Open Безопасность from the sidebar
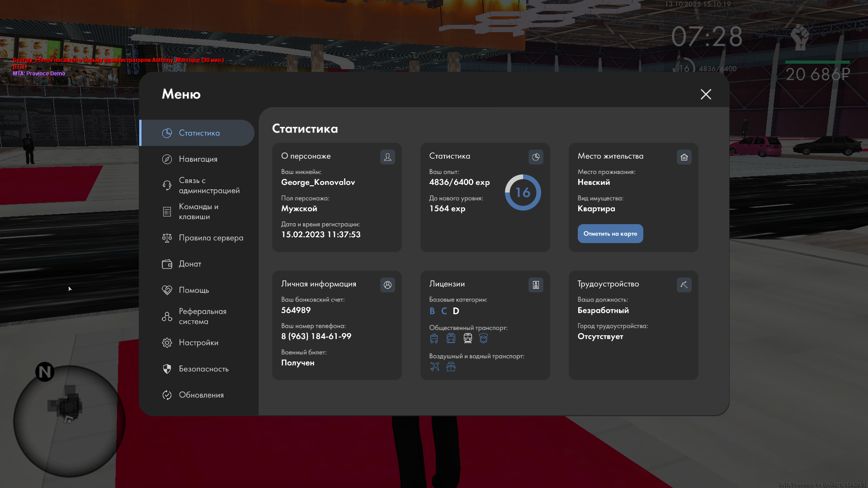The width and height of the screenshot is (868, 488). pos(203,369)
